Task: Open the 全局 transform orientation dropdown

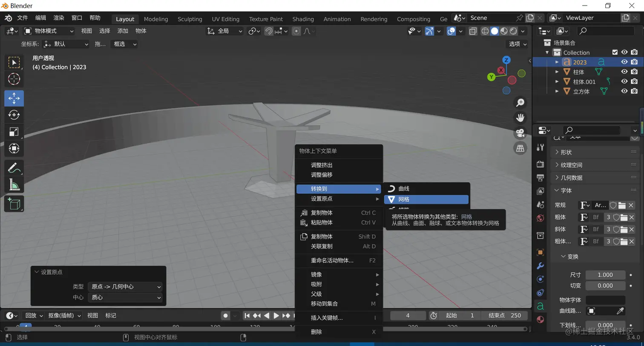Action: click(x=224, y=31)
